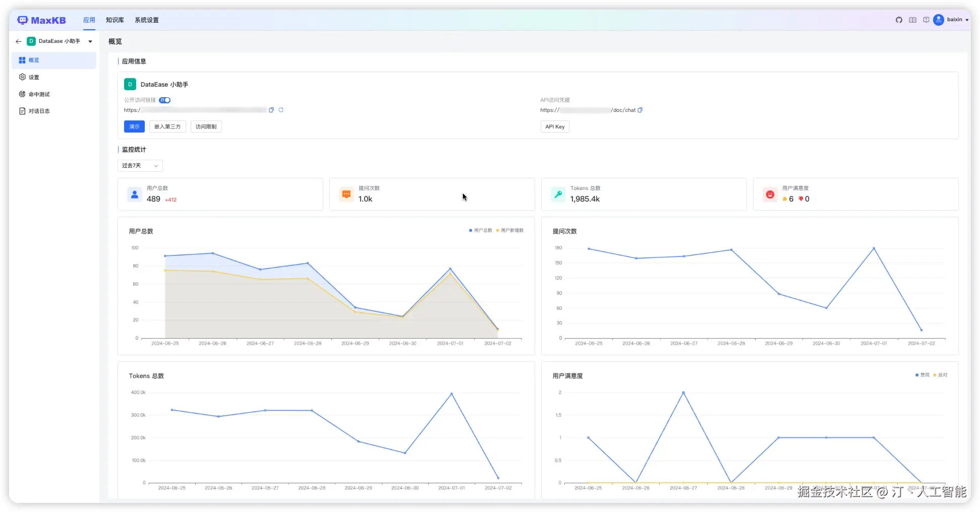Click the 2024-07-01 peak in Tokens chart
The image size is (980, 512).
pos(451,394)
